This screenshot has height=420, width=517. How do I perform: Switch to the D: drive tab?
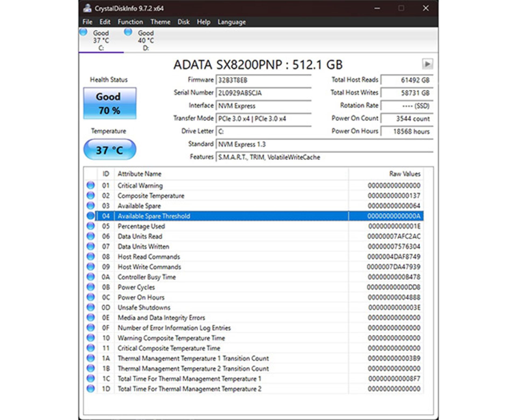tap(146, 40)
